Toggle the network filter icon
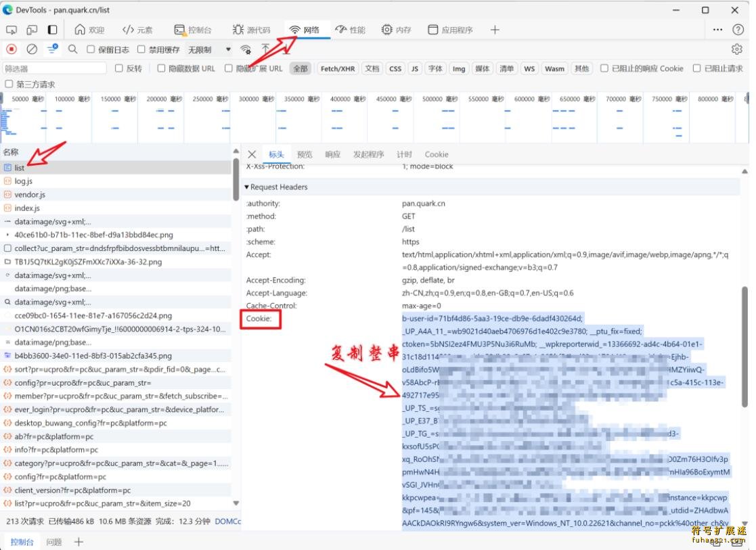This screenshot has width=756, height=550. [52, 49]
